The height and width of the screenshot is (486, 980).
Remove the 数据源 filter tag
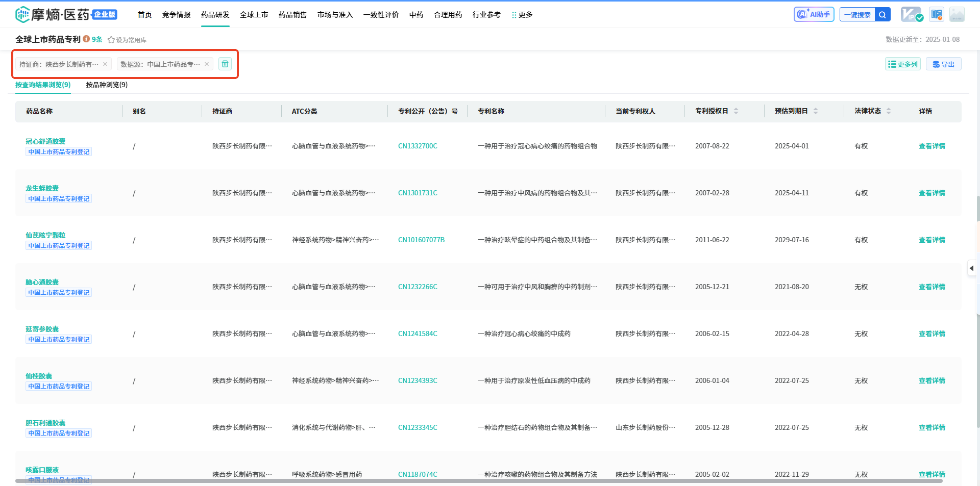tap(207, 64)
